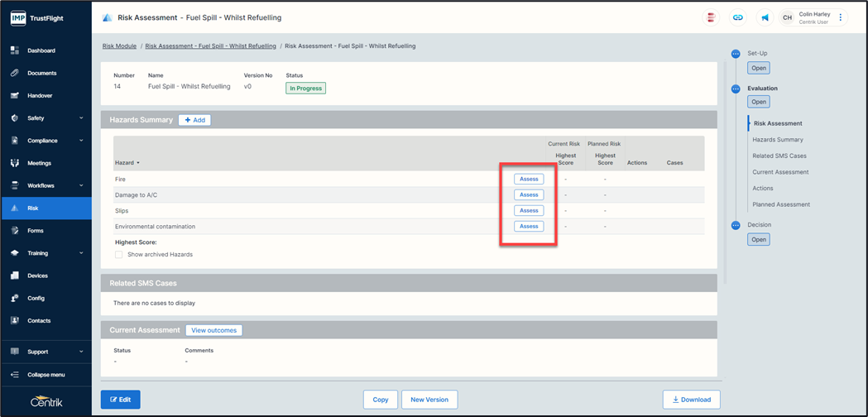Screen dimensions: 868x417
Task: Click the Devices icon in sidebar
Action: (x=15, y=276)
